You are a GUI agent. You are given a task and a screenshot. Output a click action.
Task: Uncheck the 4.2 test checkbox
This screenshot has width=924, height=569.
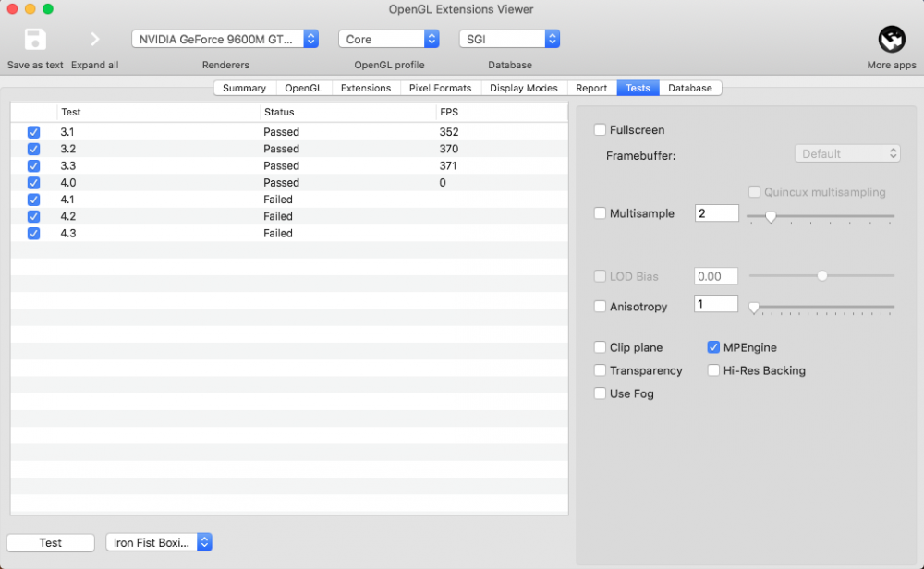pyautogui.click(x=33, y=217)
